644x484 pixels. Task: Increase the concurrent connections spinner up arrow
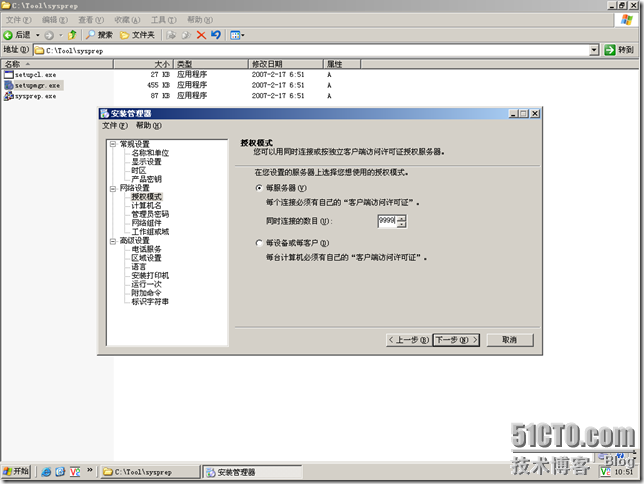point(401,218)
